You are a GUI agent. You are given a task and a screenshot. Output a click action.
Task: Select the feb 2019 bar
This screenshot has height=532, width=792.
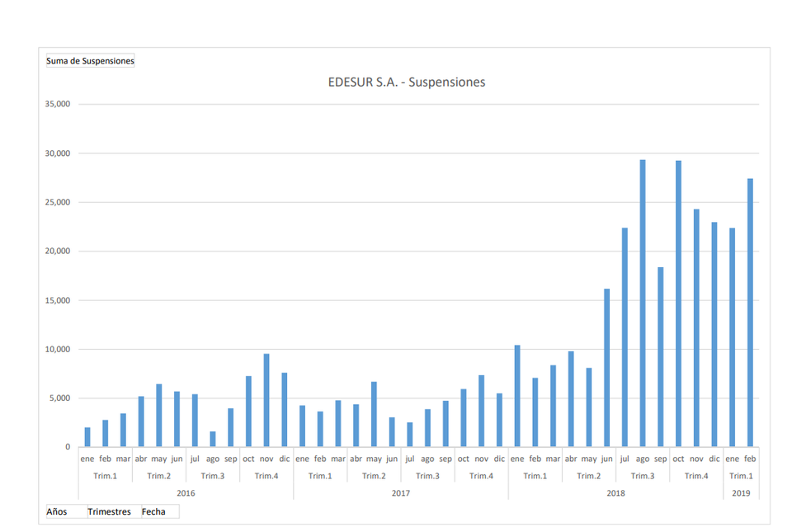click(x=750, y=313)
